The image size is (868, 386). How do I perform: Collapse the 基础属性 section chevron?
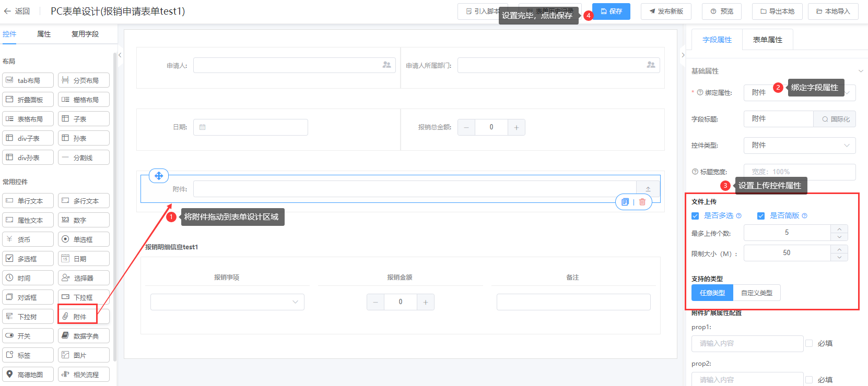tap(861, 71)
